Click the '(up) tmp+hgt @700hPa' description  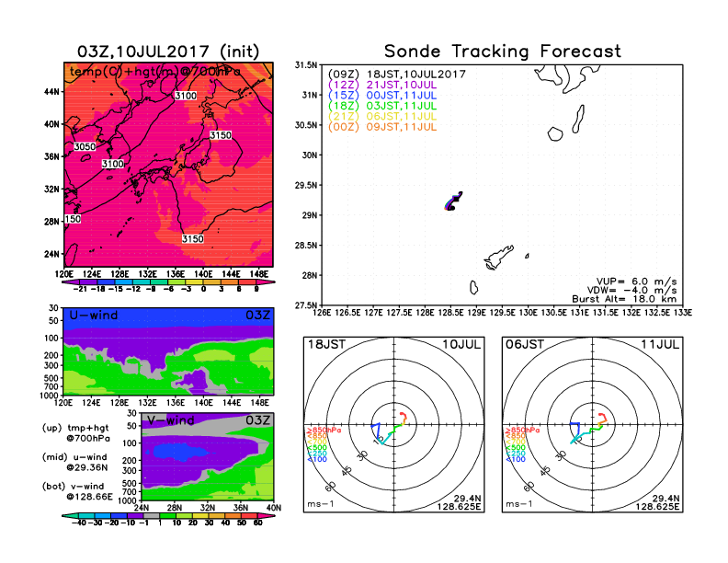click(x=75, y=433)
